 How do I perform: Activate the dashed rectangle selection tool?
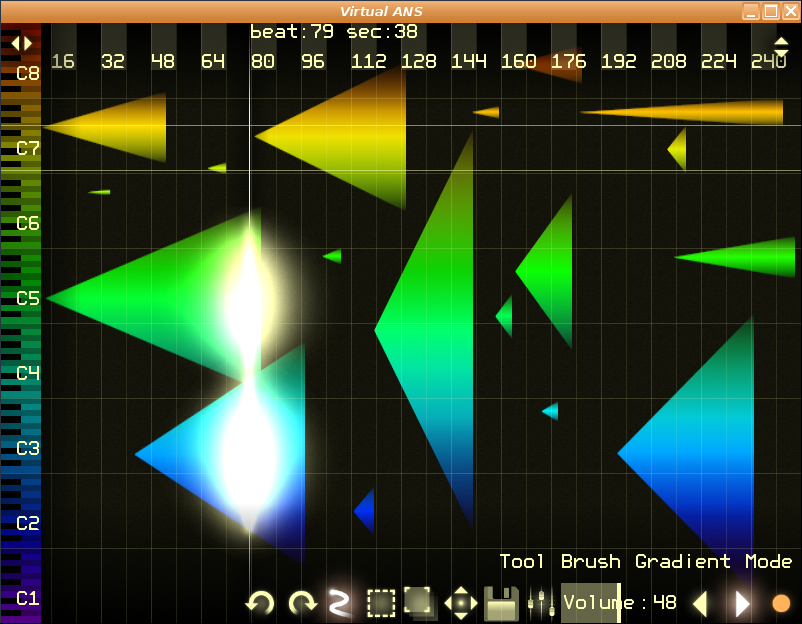coord(381,603)
